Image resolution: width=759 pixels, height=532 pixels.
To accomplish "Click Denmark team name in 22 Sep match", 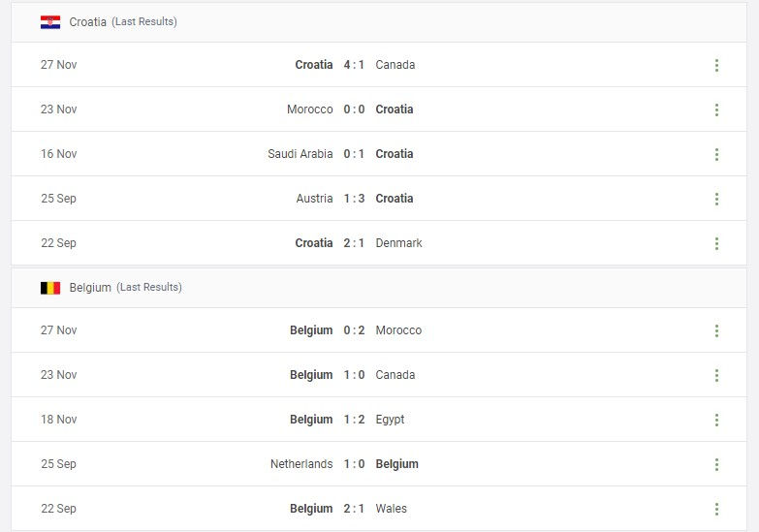I will (x=398, y=243).
